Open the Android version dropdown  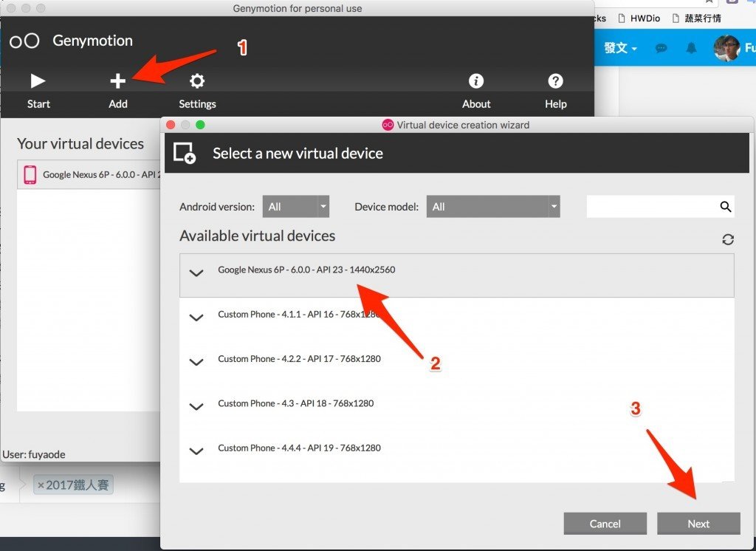click(296, 207)
